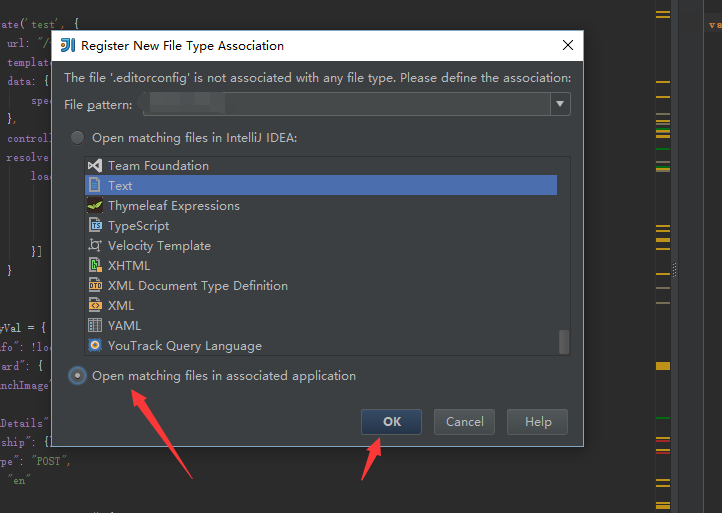Select YouTrack Query Language entry

[321, 345]
